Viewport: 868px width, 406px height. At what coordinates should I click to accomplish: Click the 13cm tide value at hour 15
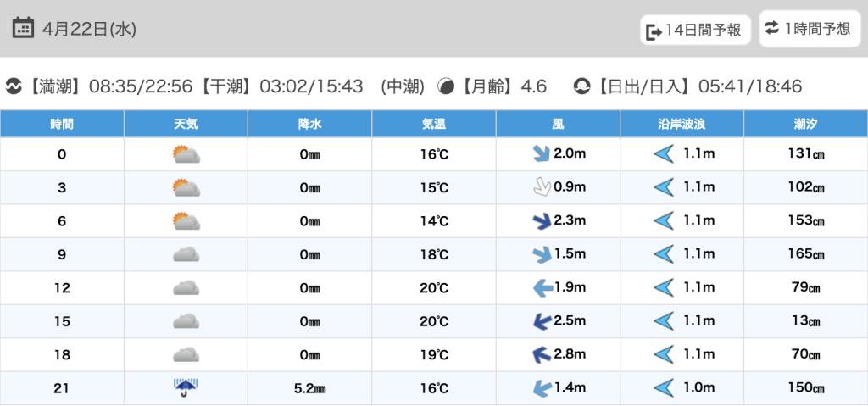pos(805,321)
